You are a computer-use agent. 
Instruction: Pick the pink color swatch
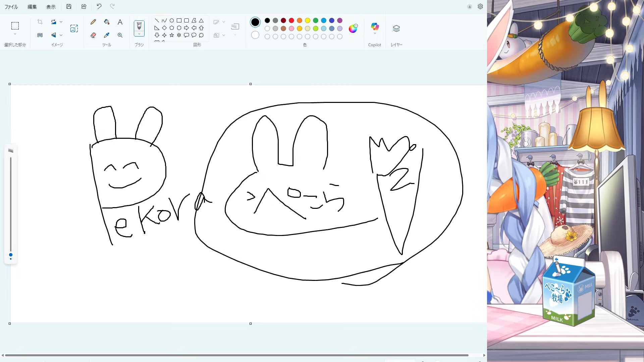(x=291, y=28)
